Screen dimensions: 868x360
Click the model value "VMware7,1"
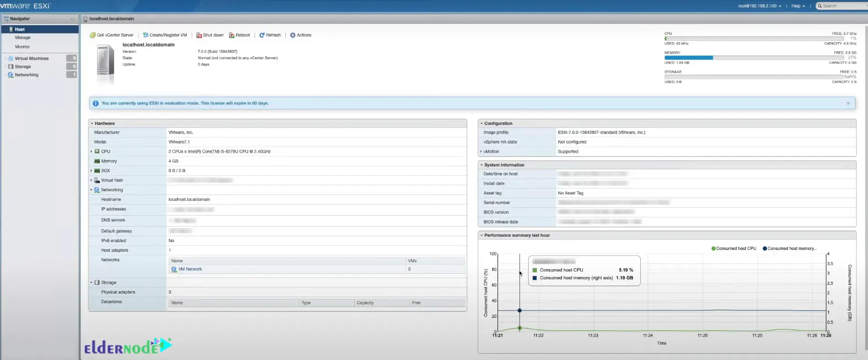(x=179, y=142)
